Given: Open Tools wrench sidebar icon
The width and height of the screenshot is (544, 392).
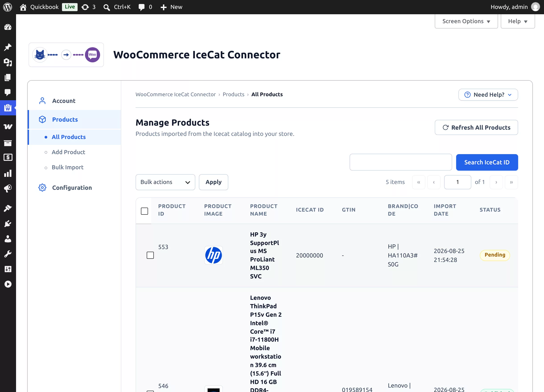Looking at the screenshot, I should (8, 254).
